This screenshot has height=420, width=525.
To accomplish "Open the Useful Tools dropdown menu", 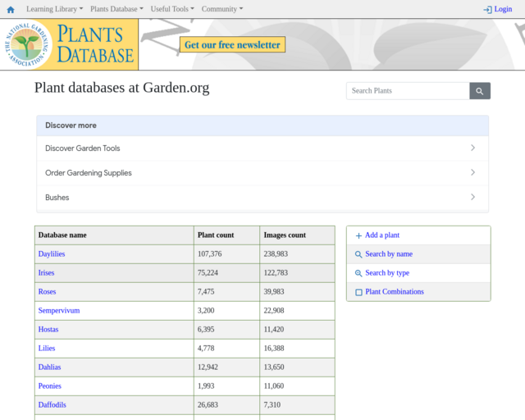I will coord(172,9).
